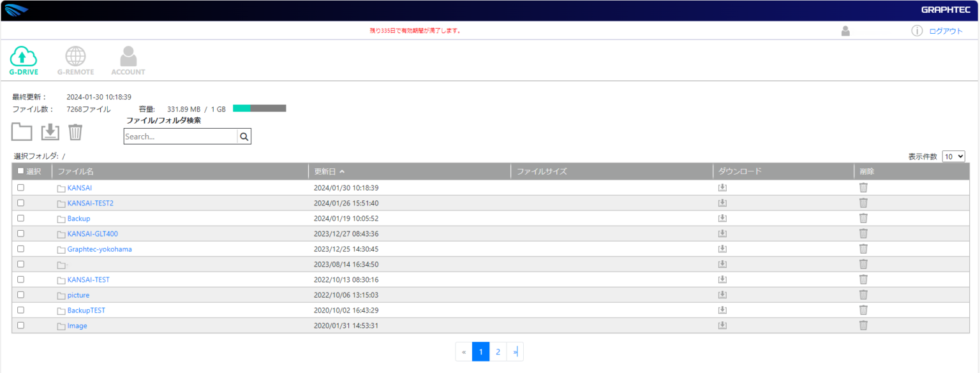980x373 pixels.
Task: Click the new folder icon in toolbar
Action: coord(22,132)
